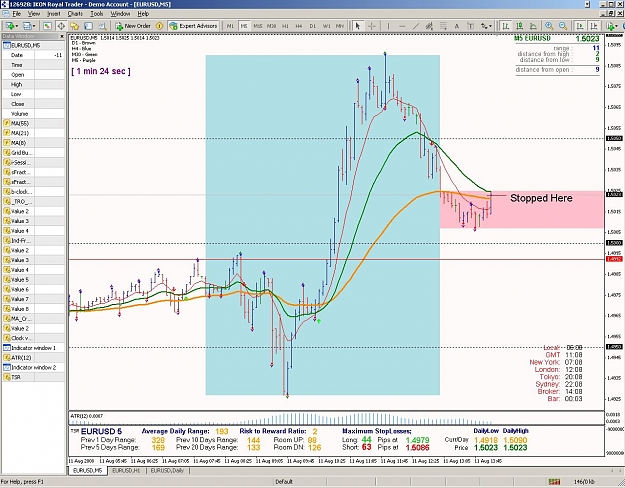The image size is (625, 488).
Task: Open the Charts menu
Action: click(x=75, y=14)
